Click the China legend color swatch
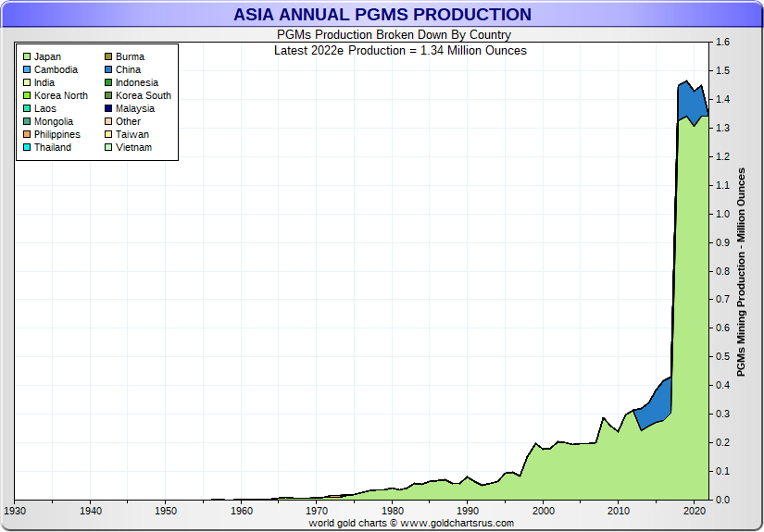764x532 pixels. pos(106,69)
